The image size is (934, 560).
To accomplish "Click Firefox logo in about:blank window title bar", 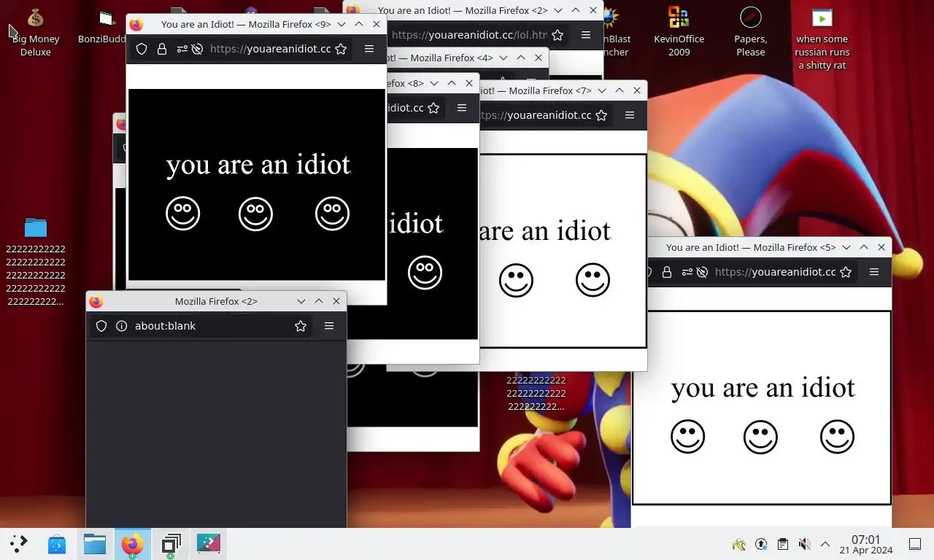I will pyautogui.click(x=96, y=301).
